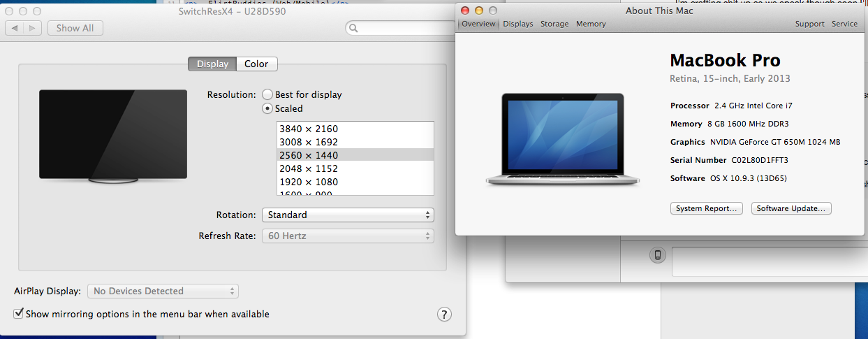
Task: Choose the 1920 × 1080 resolution
Action: (x=355, y=182)
